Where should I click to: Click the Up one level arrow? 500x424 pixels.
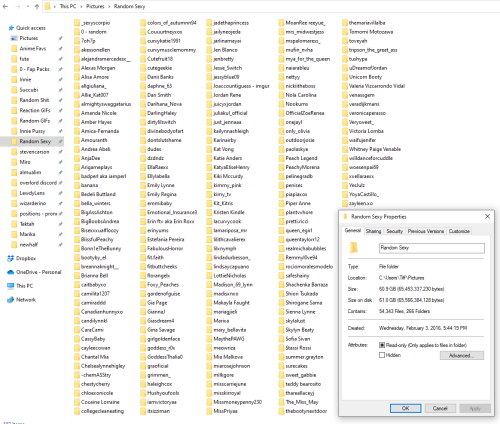37,6
